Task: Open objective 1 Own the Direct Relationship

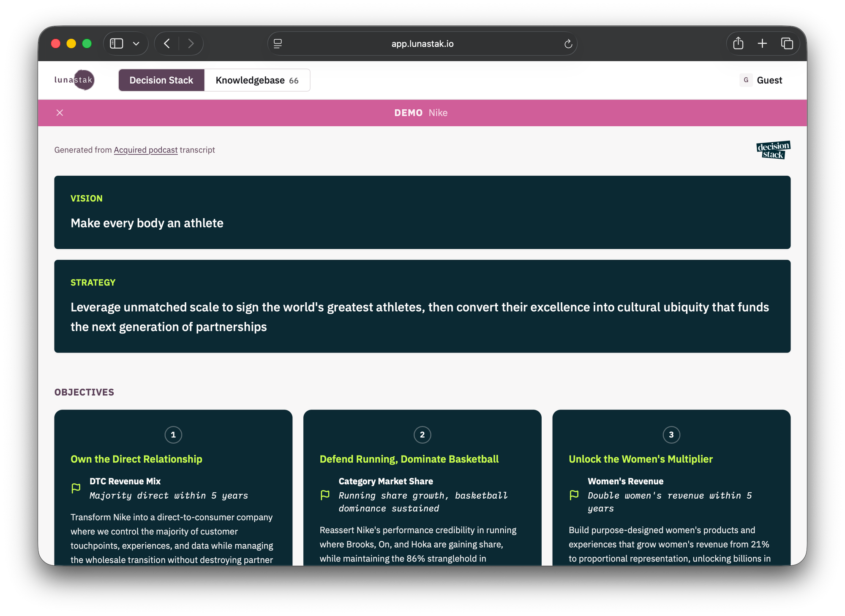Action: (136, 459)
